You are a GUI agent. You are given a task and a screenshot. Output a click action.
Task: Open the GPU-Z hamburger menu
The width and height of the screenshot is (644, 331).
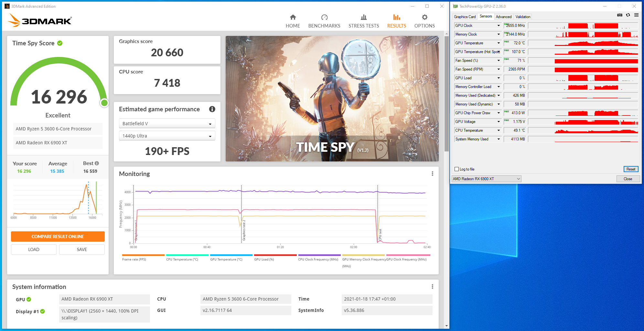[636, 15]
